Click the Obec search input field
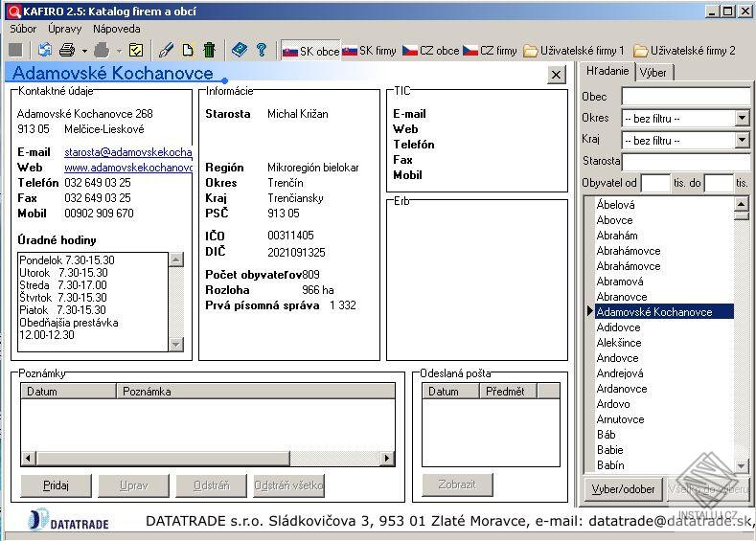The height and width of the screenshot is (541, 756). click(x=685, y=97)
